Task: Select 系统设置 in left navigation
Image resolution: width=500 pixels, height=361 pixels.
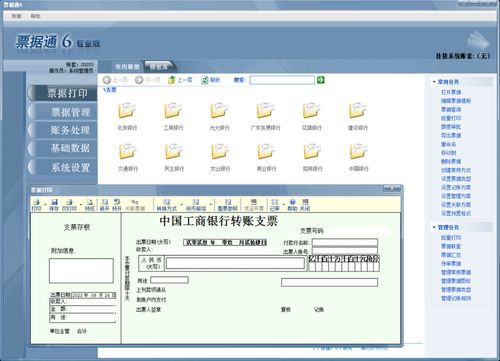Action: pos(63,167)
